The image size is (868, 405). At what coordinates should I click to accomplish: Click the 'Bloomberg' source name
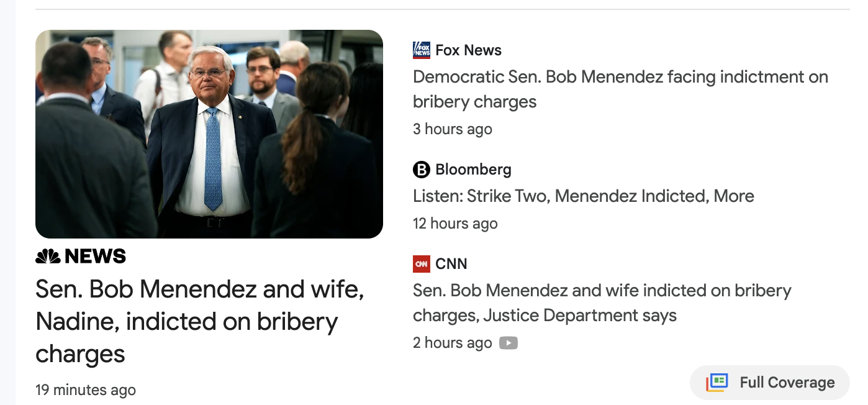pyautogui.click(x=473, y=170)
